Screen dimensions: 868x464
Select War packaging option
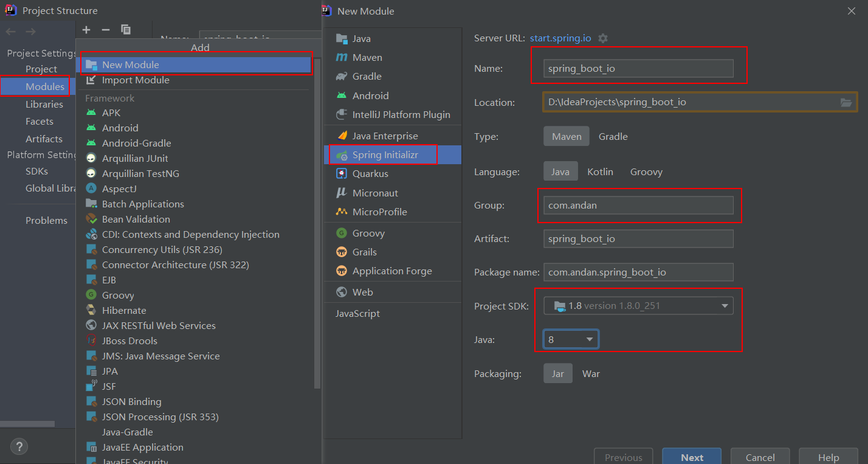[x=591, y=374]
